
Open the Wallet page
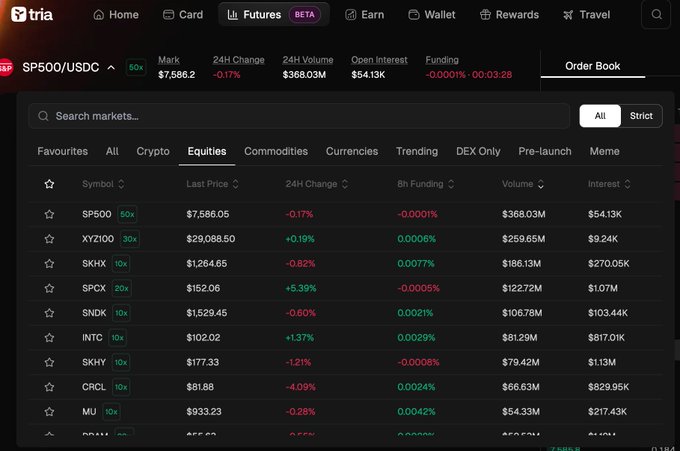pyautogui.click(x=432, y=15)
